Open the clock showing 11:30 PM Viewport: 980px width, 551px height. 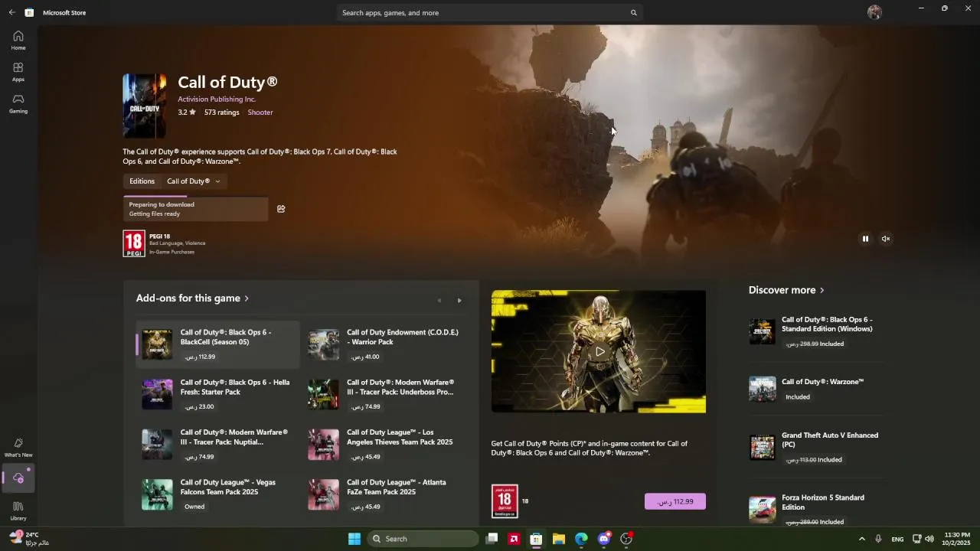(957, 539)
